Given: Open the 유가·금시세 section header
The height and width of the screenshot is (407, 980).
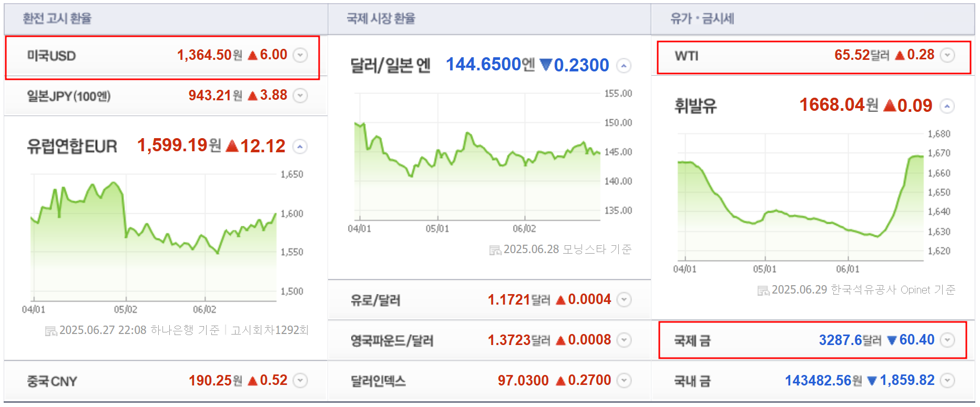Looking at the screenshot, I should (702, 19).
